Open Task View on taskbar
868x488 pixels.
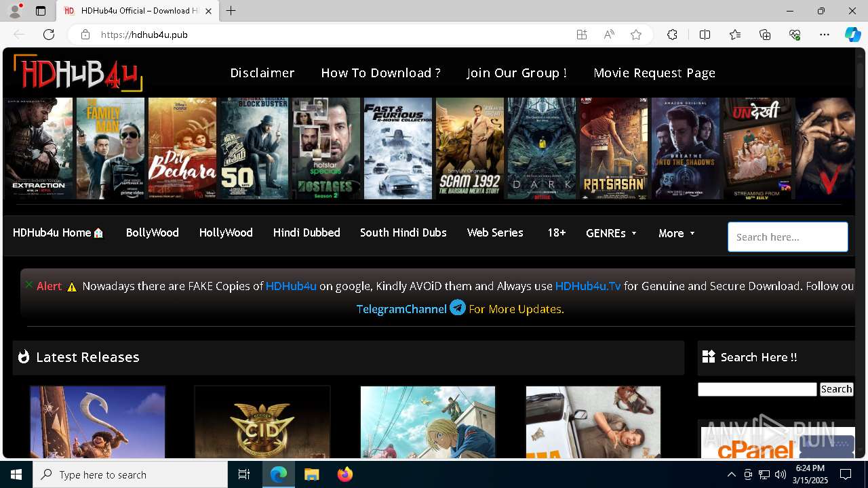244,474
